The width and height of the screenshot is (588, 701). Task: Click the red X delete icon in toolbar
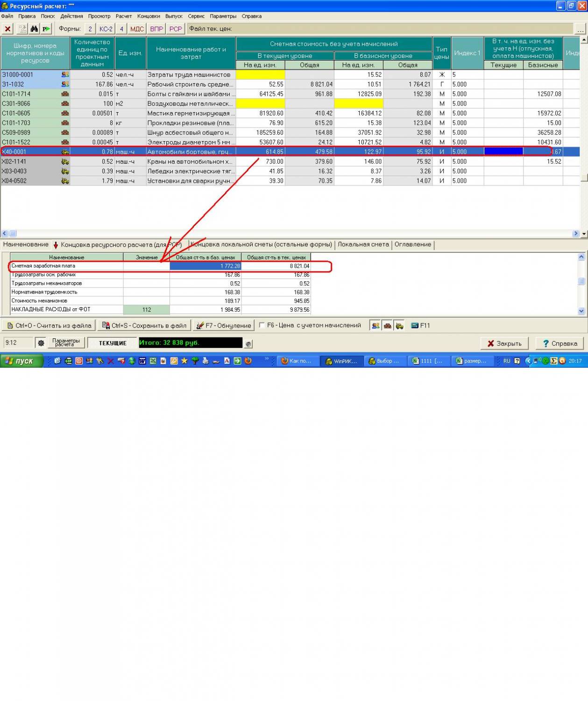[x=8, y=29]
